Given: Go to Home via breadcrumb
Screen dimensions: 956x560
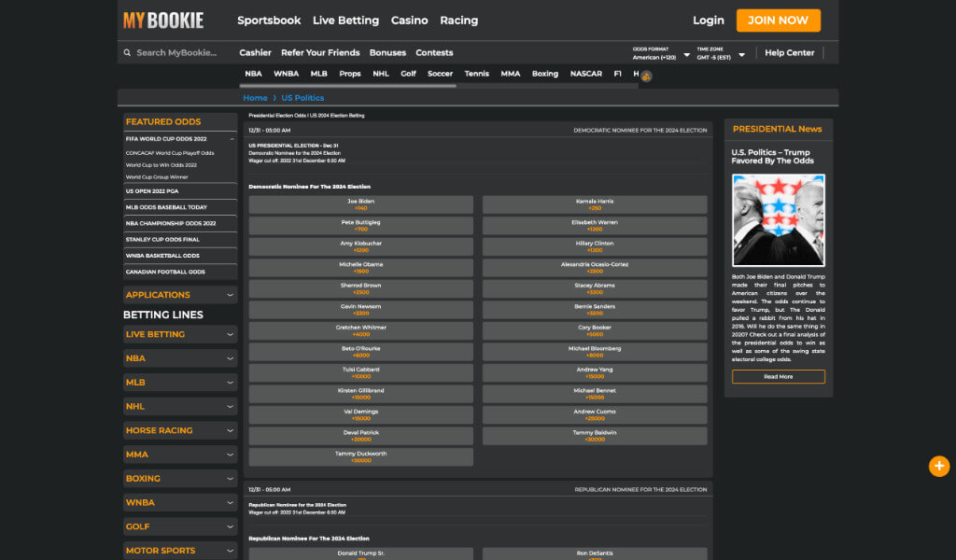Looking at the screenshot, I should click(255, 98).
